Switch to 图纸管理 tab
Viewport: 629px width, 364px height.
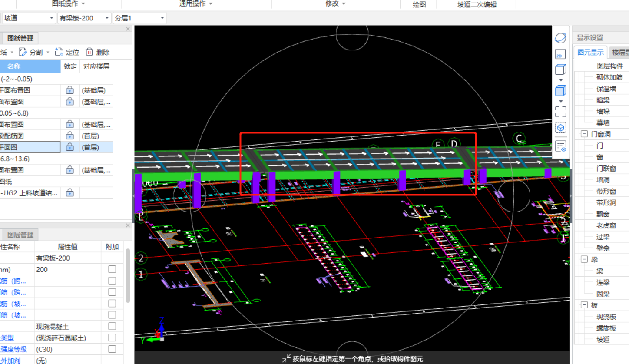pyautogui.click(x=20, y=38)
